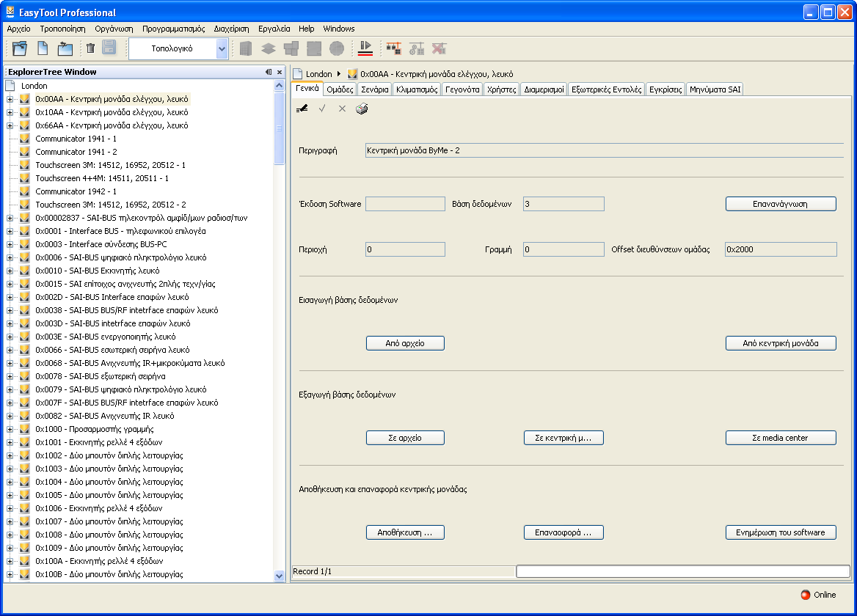The width and height of the screenshot is (857, 616).
Task: Expand the 0x10AA tree node
Action: [10, 112]
